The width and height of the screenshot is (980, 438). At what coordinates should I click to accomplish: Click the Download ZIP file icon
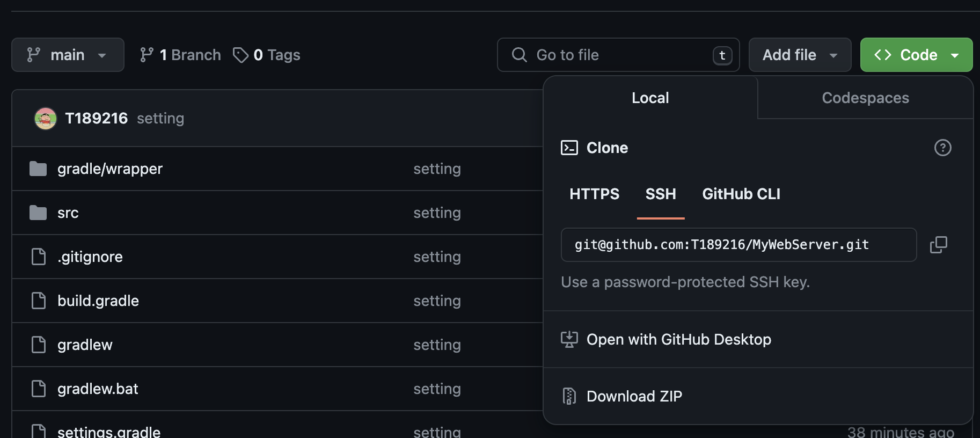(569, 396)
